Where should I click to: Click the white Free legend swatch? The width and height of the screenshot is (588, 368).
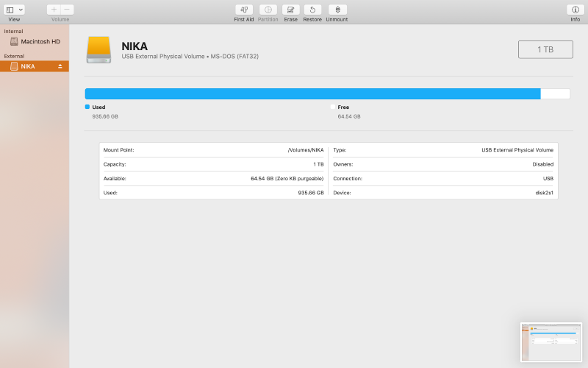click(333, 107)
